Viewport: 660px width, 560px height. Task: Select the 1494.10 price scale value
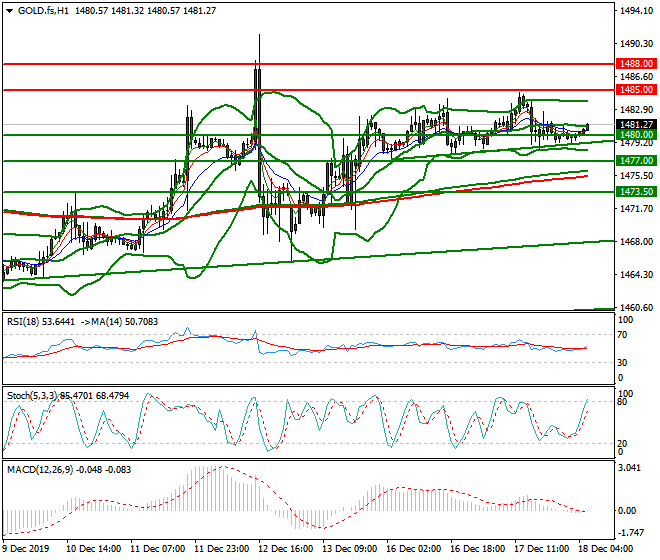636,11
